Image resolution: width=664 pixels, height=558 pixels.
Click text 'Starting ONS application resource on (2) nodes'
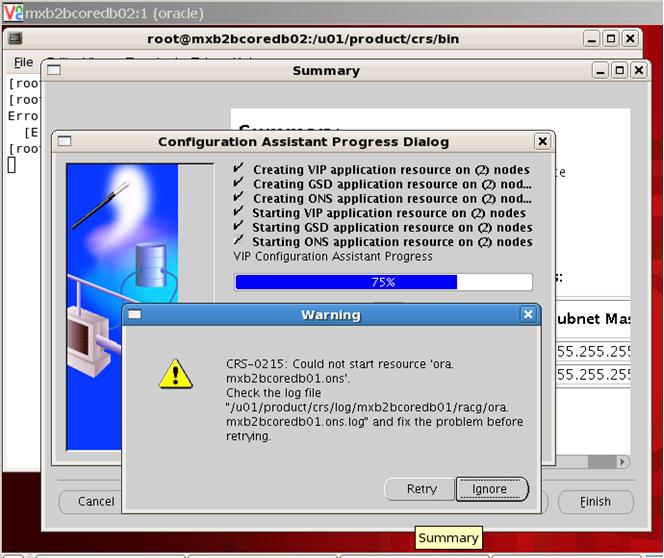click(x=392, y=242)
